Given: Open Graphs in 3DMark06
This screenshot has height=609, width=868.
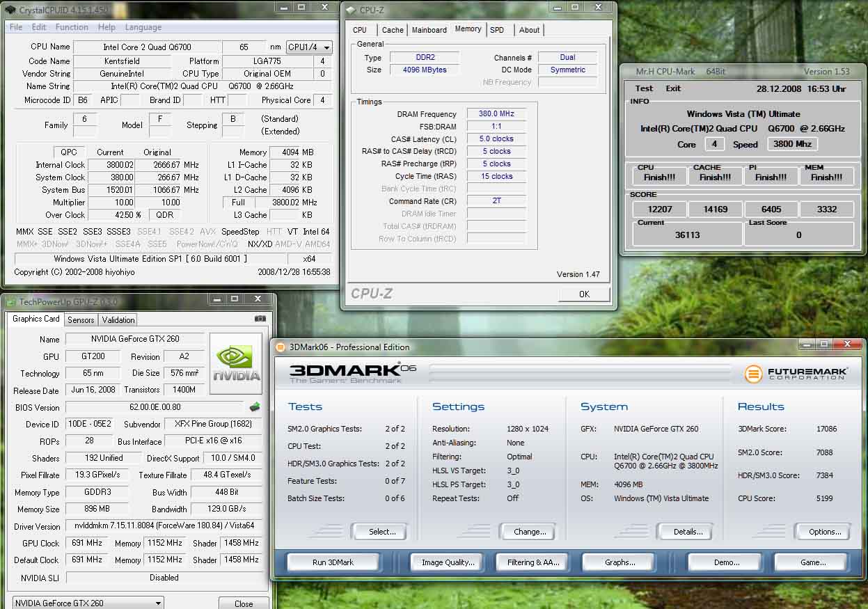Looking at the screenshot, I should (x=620, y=562).
